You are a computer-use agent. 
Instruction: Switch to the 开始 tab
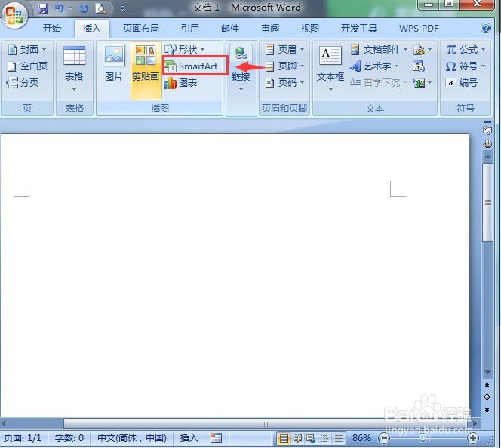[52, 29]
